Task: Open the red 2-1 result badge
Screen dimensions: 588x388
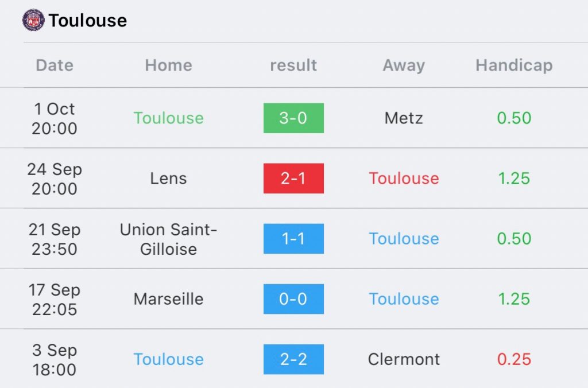Action: click(x=293, y=179)
